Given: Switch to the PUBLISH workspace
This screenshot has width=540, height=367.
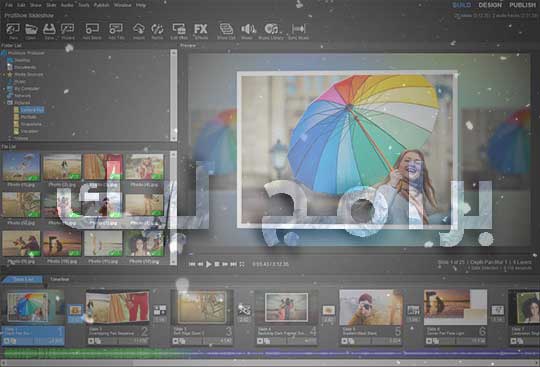Looking at the screenshot, I should tap(522, 5).
